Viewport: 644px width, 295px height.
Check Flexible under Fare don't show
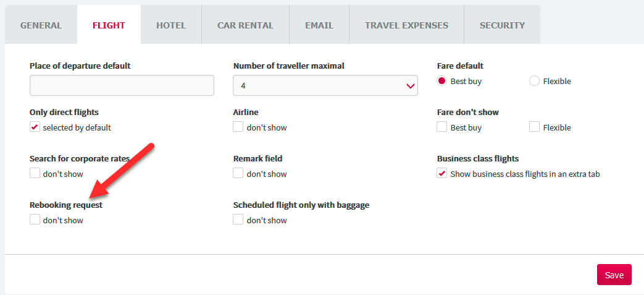pos(534,127)
